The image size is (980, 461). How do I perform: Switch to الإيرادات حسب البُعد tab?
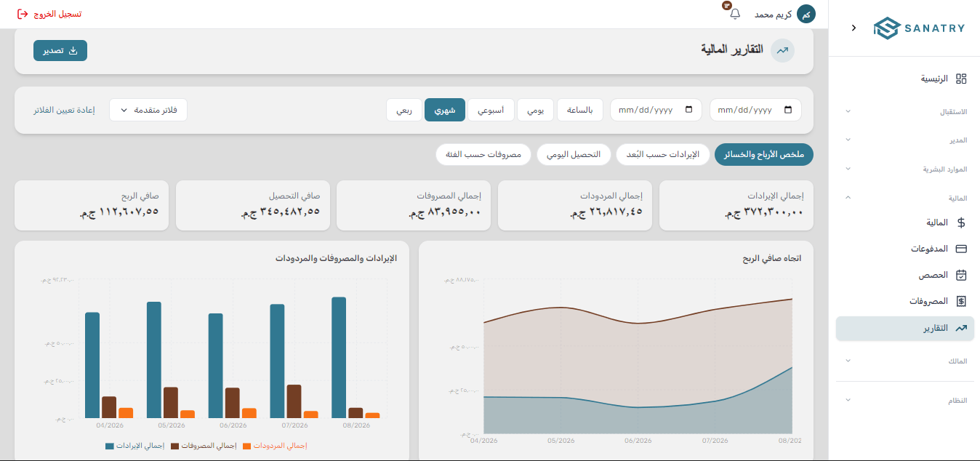coord(663,155)
